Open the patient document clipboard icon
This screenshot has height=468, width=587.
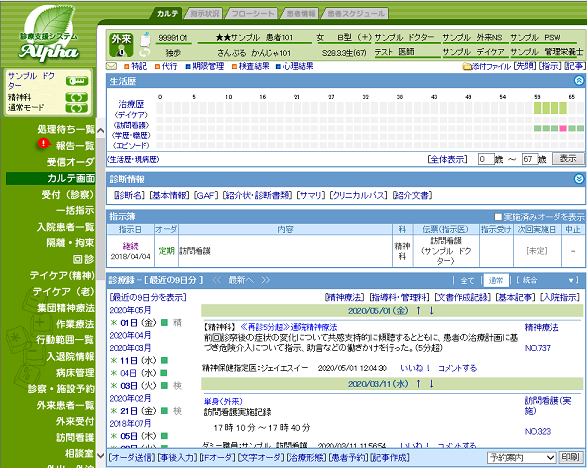pos(145,39)
